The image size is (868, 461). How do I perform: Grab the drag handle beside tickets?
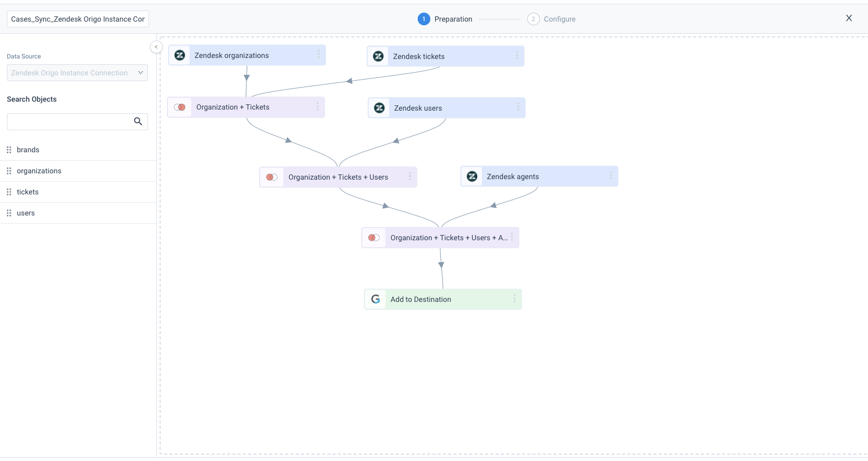click(9, 192)
